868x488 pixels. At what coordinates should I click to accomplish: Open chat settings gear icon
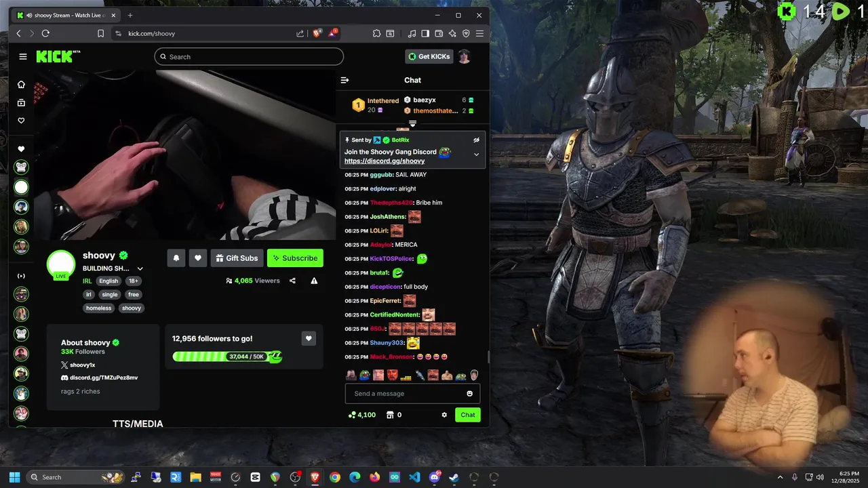[444, 415]
